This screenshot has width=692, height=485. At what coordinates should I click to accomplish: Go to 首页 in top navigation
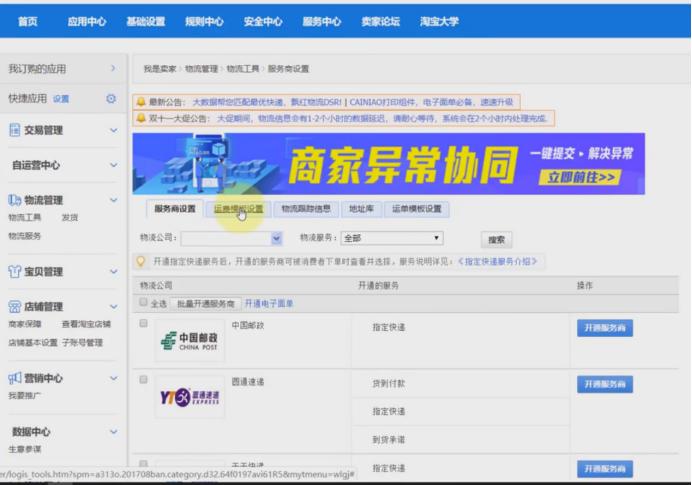(28, 21)
